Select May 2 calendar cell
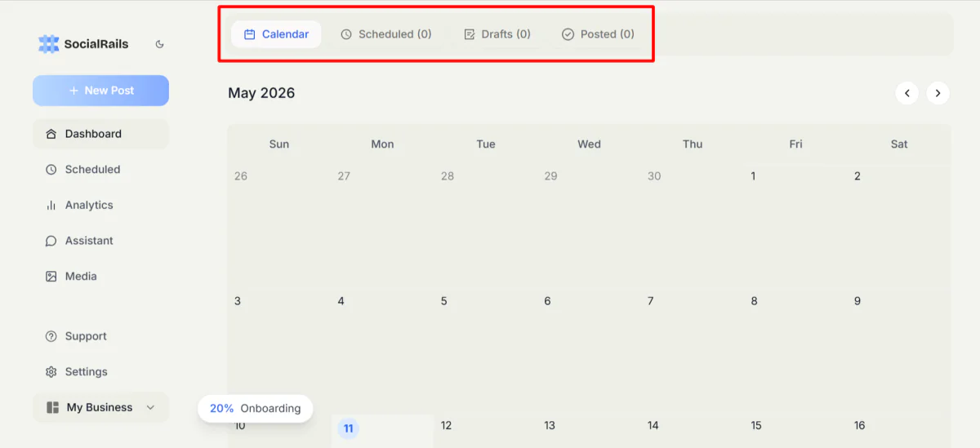The width and height of the screenshot is (980, 448). coord(899,227)
